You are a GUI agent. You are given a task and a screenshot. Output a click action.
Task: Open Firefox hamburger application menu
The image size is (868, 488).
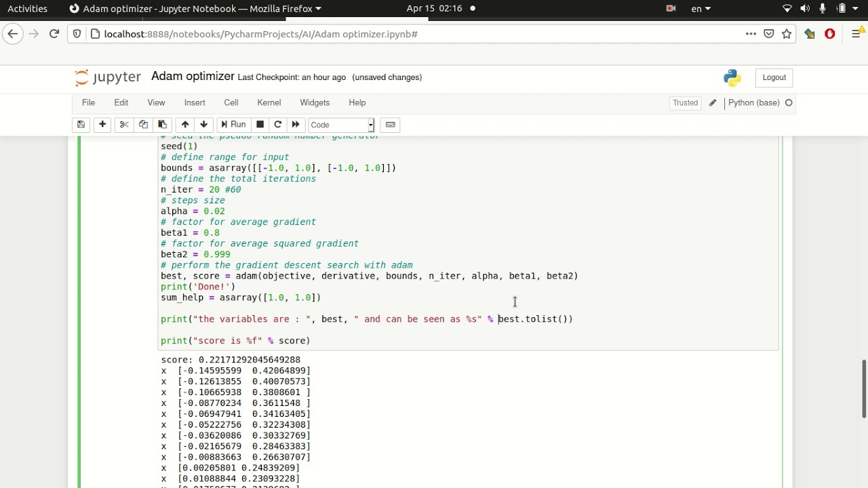coord(856,34)
